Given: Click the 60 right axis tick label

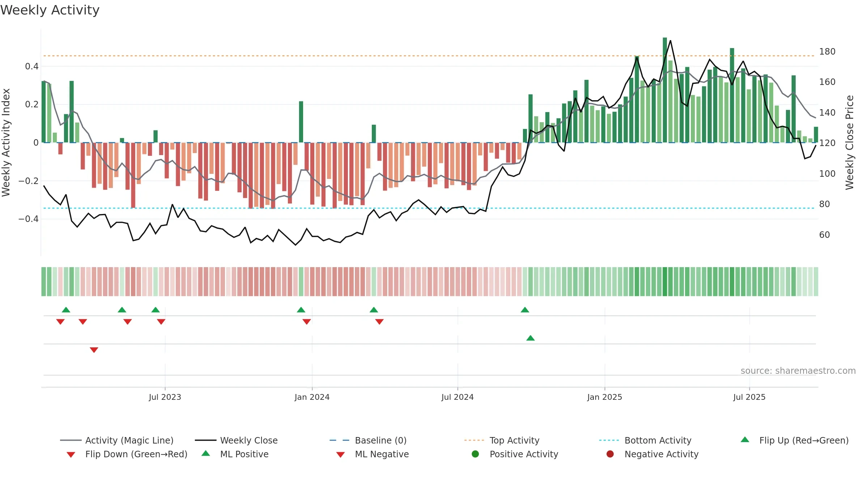Looking at the screenshot, I should tap(825, 235).
